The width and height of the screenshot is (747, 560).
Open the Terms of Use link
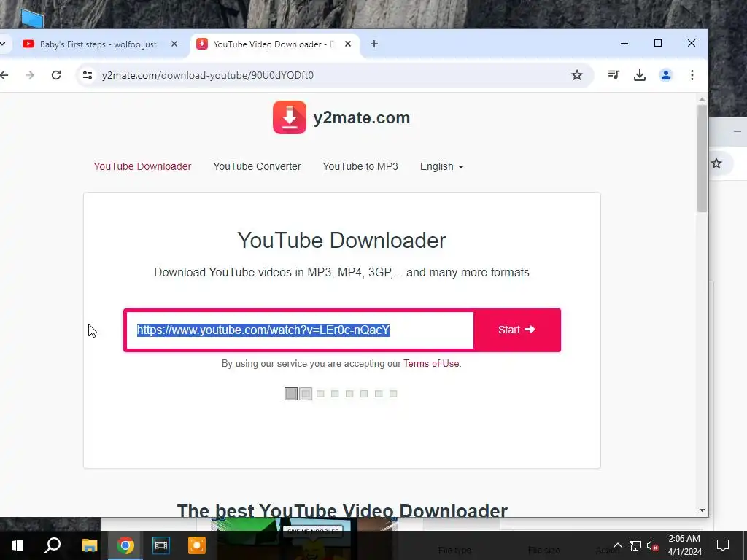431,363
